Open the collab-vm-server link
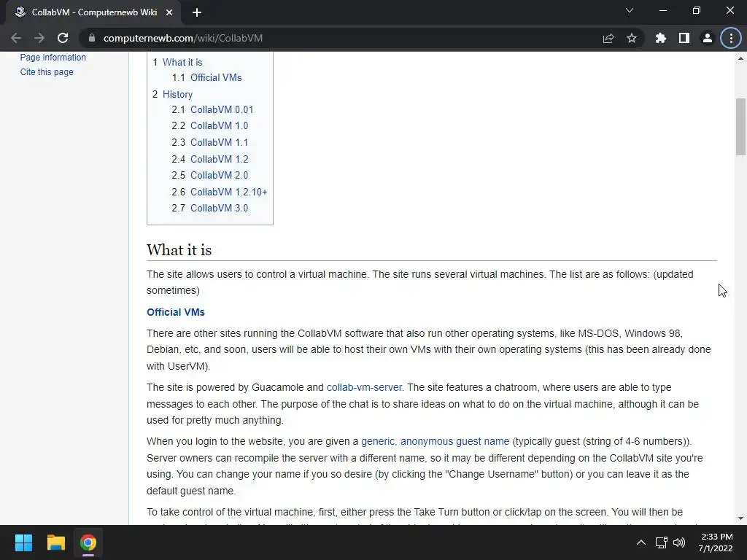Image resolution: width=747 pixels, height=560 pixels. click(365, 388)
